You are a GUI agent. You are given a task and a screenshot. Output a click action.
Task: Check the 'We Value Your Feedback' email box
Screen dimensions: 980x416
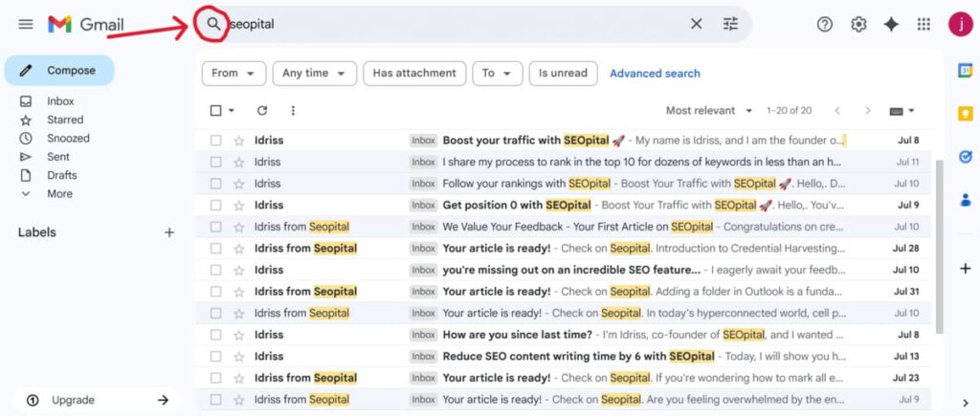215,227
